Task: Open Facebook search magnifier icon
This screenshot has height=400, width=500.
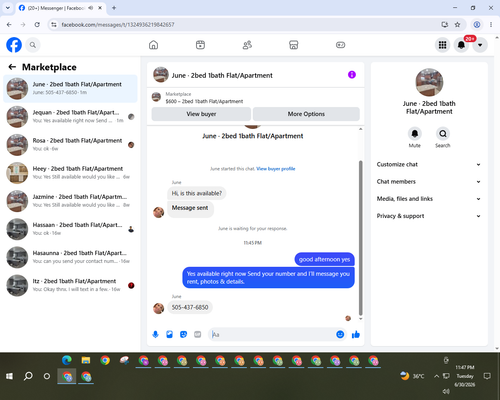Action: (33, 45)
